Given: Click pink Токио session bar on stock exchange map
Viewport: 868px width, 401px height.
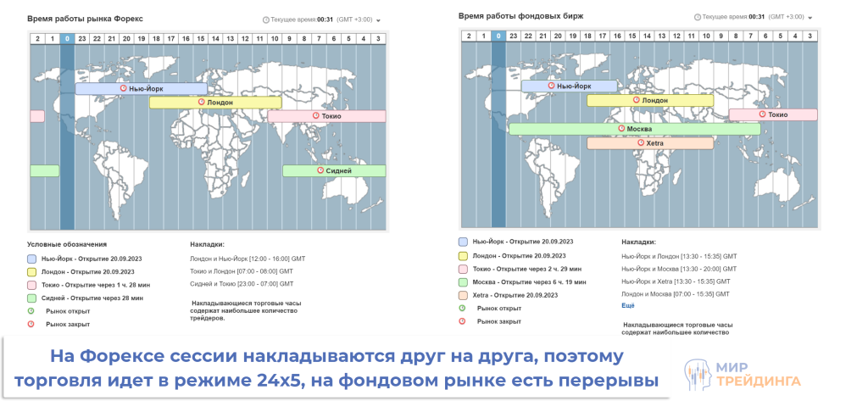Looking at the screenshot, I should pyautogui.click(x=772, y=114).
